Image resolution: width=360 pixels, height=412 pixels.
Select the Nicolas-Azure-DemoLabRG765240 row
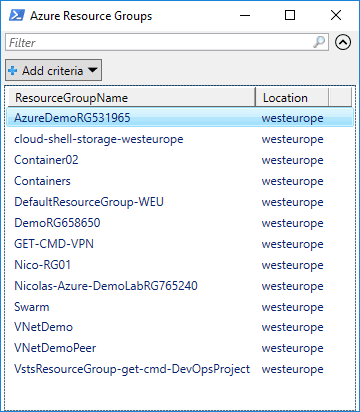tap(180, 286)
